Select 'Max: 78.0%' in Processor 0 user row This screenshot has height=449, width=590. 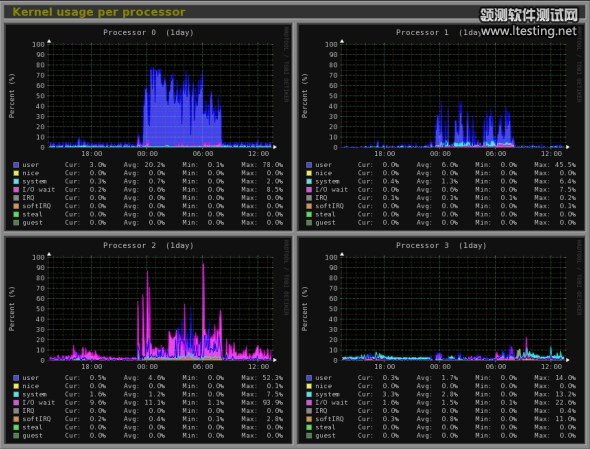(x=262, y=165)
